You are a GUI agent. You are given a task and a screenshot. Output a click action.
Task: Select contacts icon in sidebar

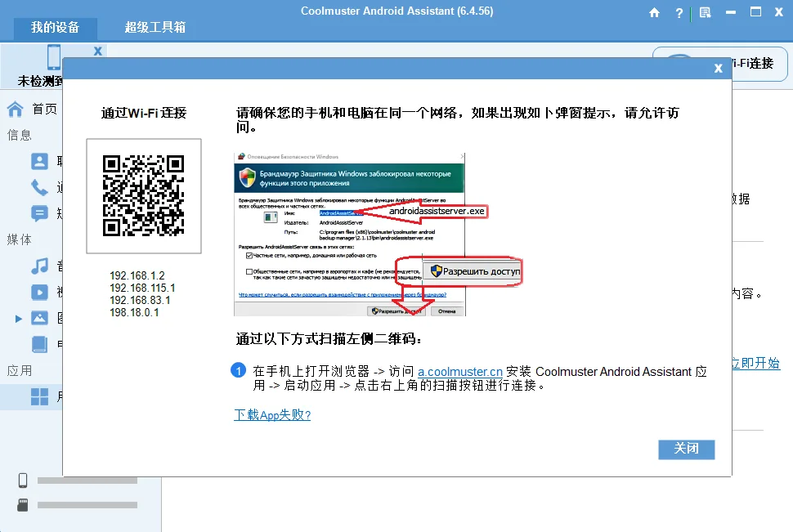click(39, 161)
